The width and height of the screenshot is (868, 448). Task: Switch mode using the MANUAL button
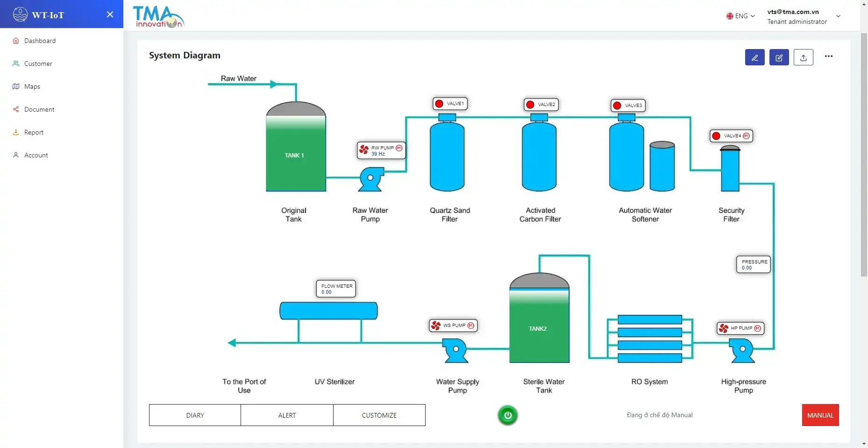[820, 415]
